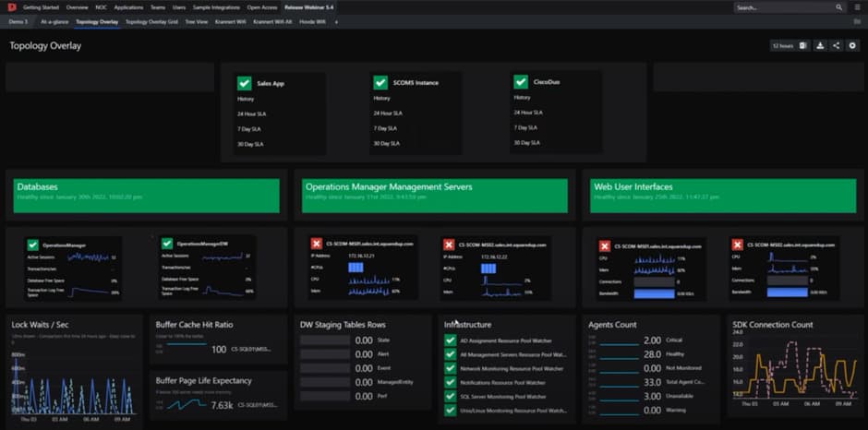
Task: Switch to the Topology Overlay Grid tab
Action: coord(151,22)
